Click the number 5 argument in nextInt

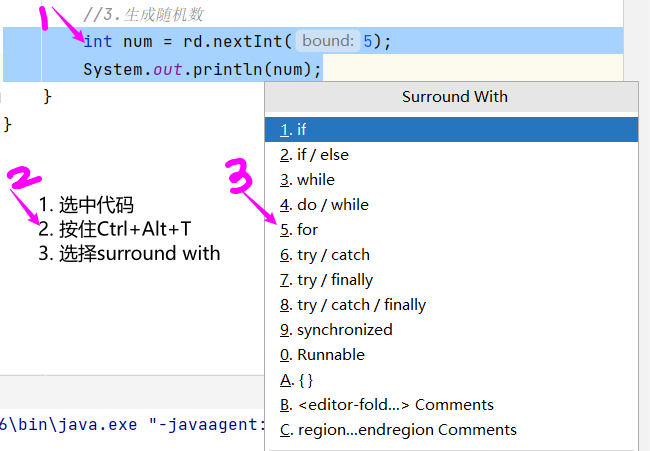point(367,41)
